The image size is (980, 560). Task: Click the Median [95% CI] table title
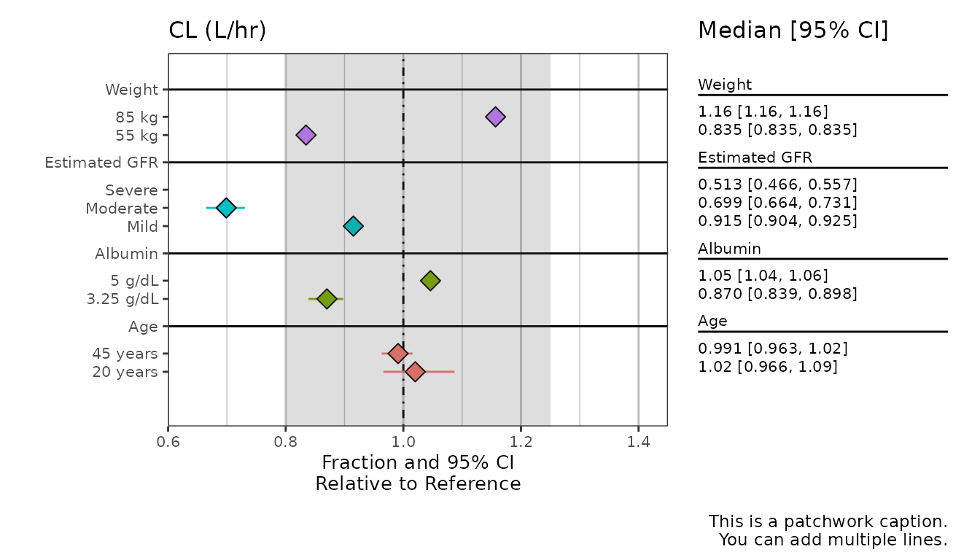[793, 31]
